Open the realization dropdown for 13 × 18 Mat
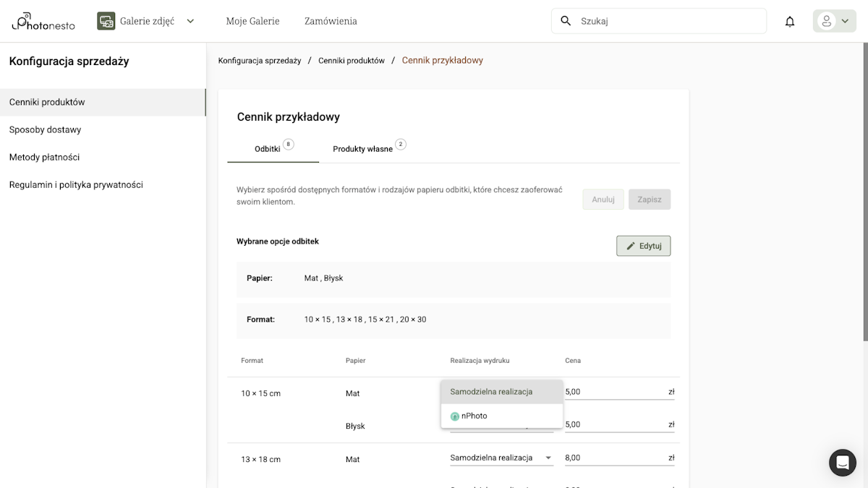The width and height of the screenshot is (868, 488). click(x=501, y=458)
